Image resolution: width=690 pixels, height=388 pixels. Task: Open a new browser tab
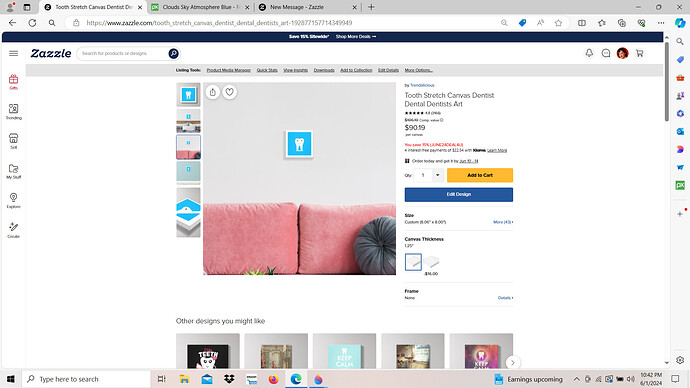pos(371,7)
